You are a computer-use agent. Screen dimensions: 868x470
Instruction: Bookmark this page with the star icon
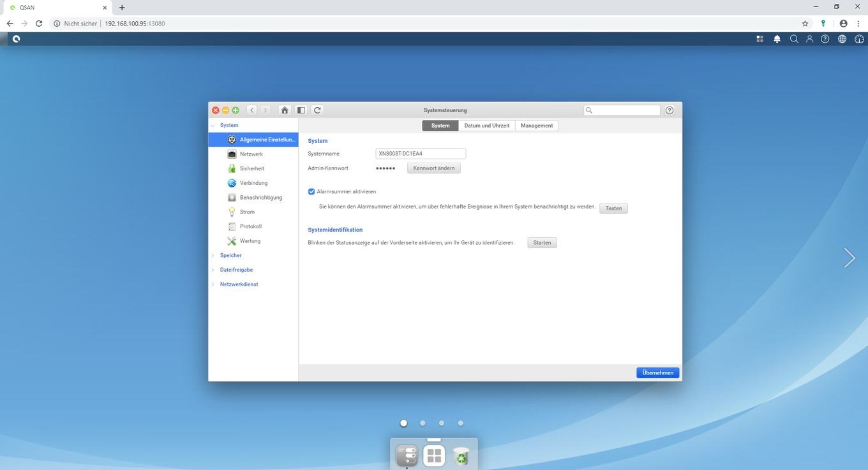click(x=805, y=24)
